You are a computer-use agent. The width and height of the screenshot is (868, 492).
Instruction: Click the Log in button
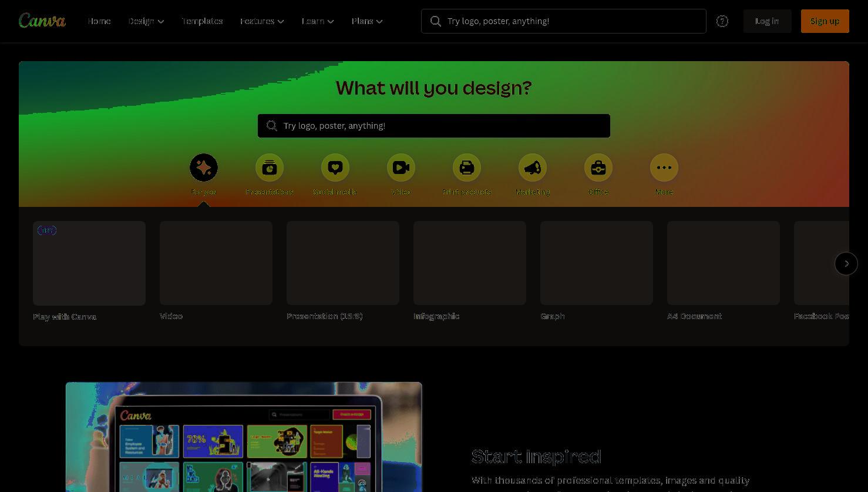tap(767, 21)
